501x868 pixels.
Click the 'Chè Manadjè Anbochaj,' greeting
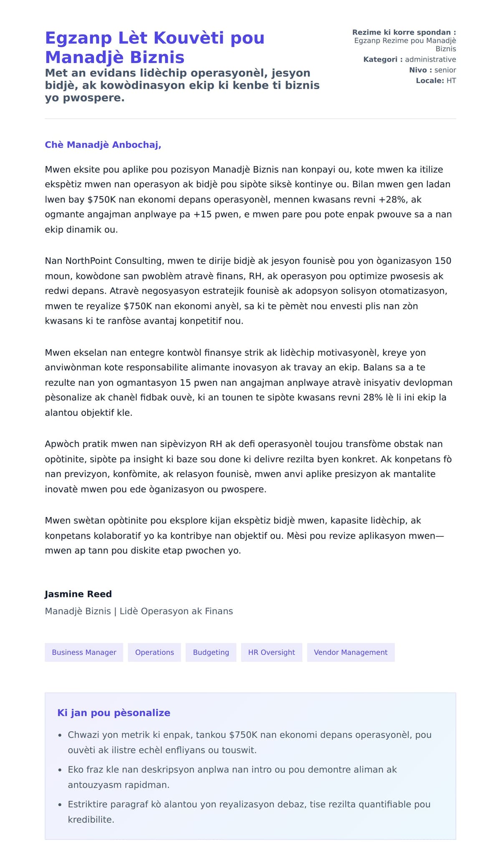tap(103, 145)
